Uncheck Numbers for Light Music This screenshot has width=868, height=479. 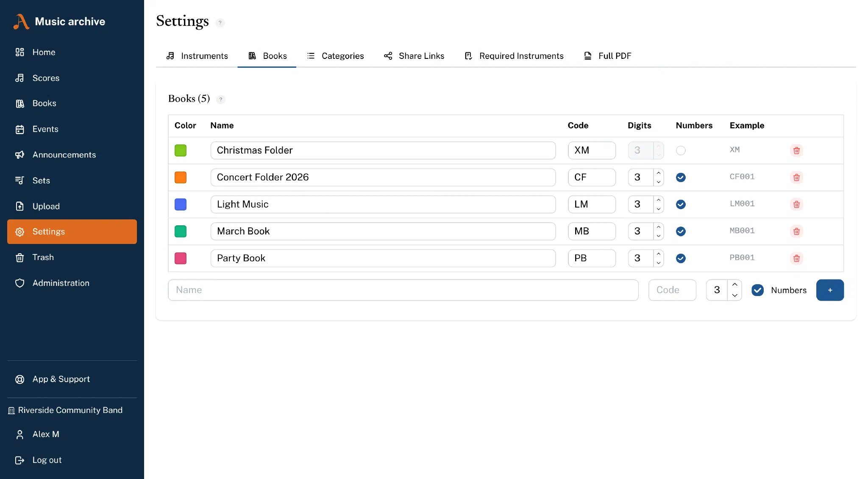(x=681, y=205)
